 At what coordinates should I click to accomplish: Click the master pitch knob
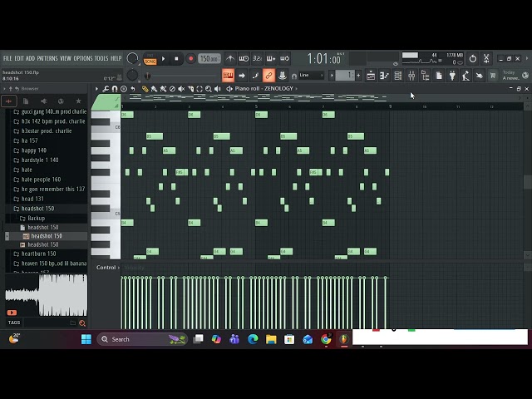click(132, 76)
